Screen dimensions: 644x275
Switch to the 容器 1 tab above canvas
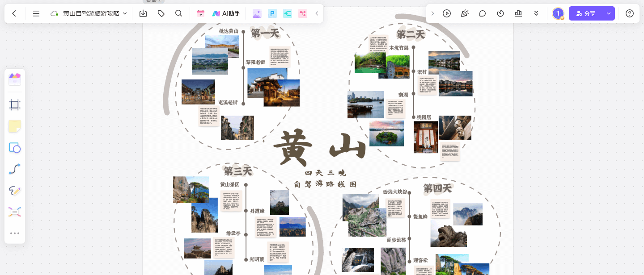click(153, 1)
